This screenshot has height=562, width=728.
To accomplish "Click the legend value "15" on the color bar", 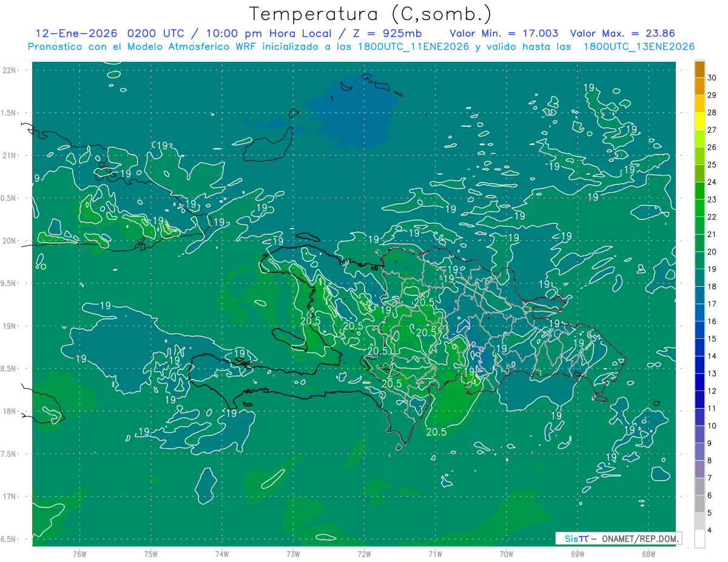I will point(713,338).
